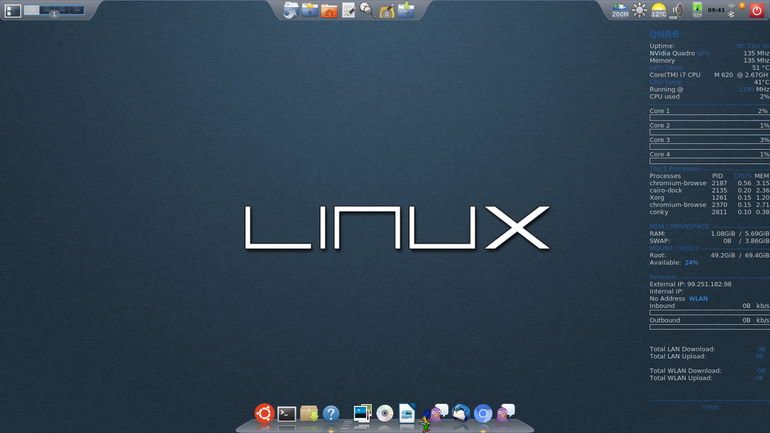Open the downloads folder with green arrow
Screen dimensions: 770x433
click(406, 10)
